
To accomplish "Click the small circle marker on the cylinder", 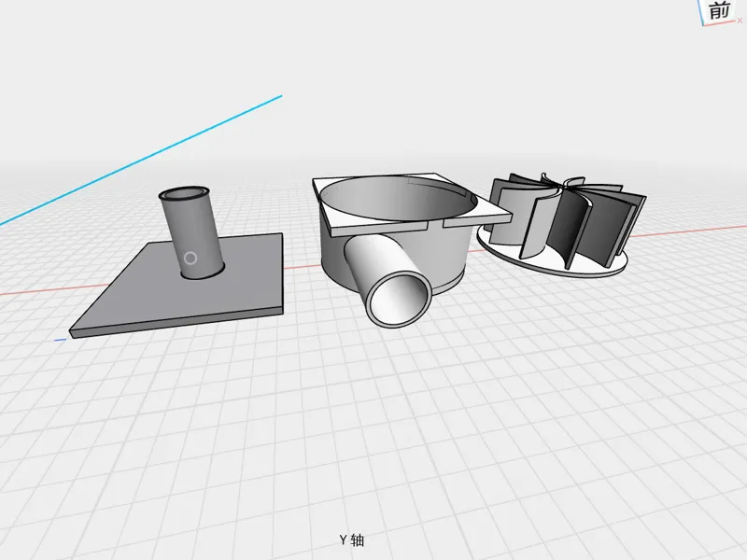I will point(190,259).
